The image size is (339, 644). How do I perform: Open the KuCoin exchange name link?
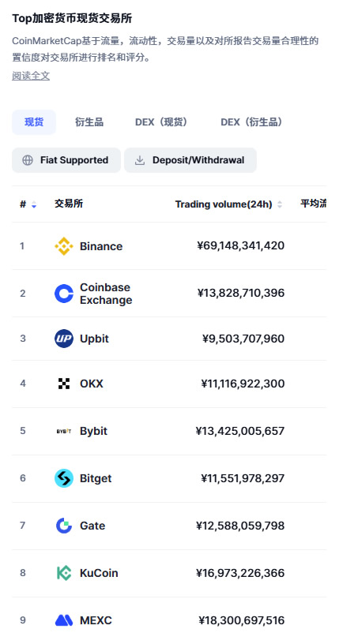[x=99, y=573]
